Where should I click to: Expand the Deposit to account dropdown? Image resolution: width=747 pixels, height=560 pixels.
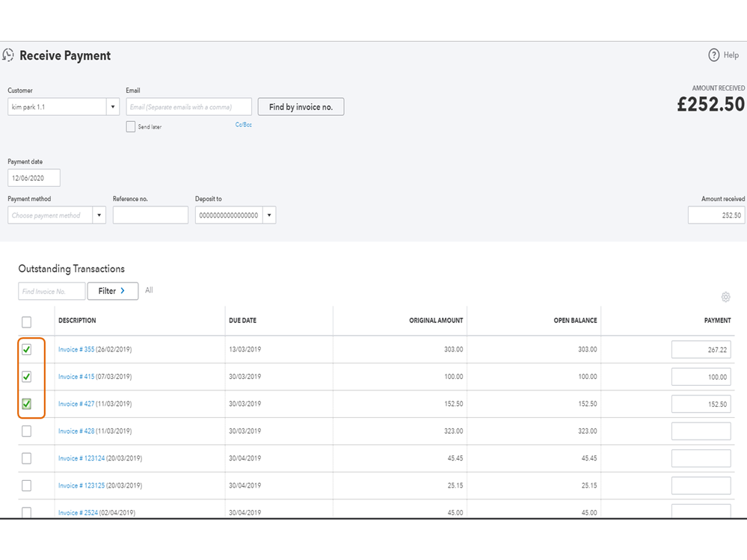click(268, 215)
